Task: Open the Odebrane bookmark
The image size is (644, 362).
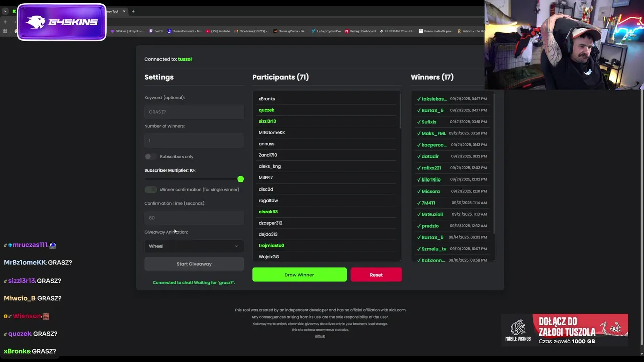Action: tap(252, 31)
